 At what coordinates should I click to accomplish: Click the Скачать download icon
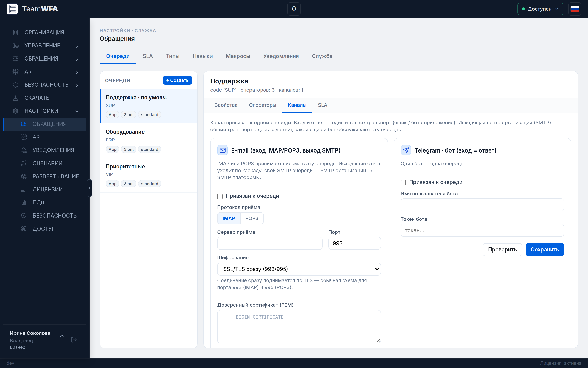pyautogui.click(x=16, y=98)
